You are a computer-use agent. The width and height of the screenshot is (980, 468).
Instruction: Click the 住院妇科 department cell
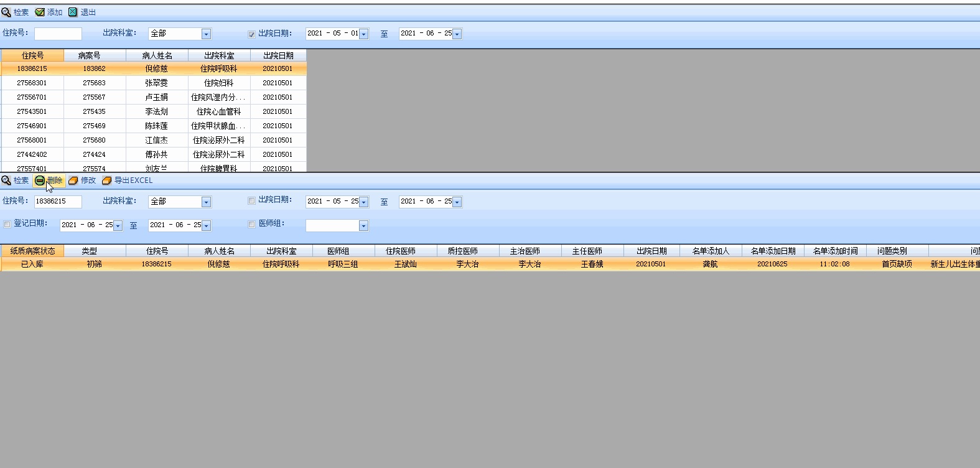click(219, 83)
